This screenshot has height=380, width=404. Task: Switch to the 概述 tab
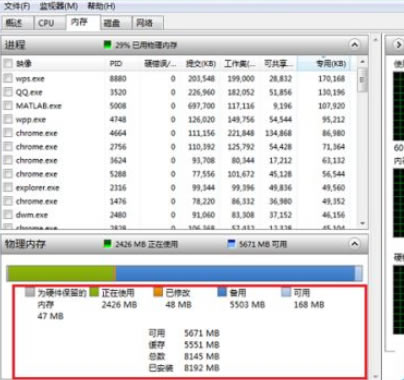coord(17,23)
